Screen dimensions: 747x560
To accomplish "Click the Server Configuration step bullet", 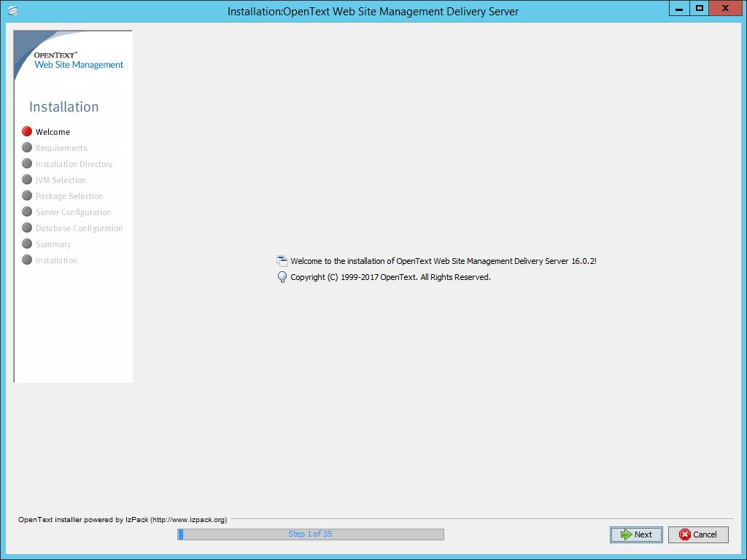I will click(27, 211).
